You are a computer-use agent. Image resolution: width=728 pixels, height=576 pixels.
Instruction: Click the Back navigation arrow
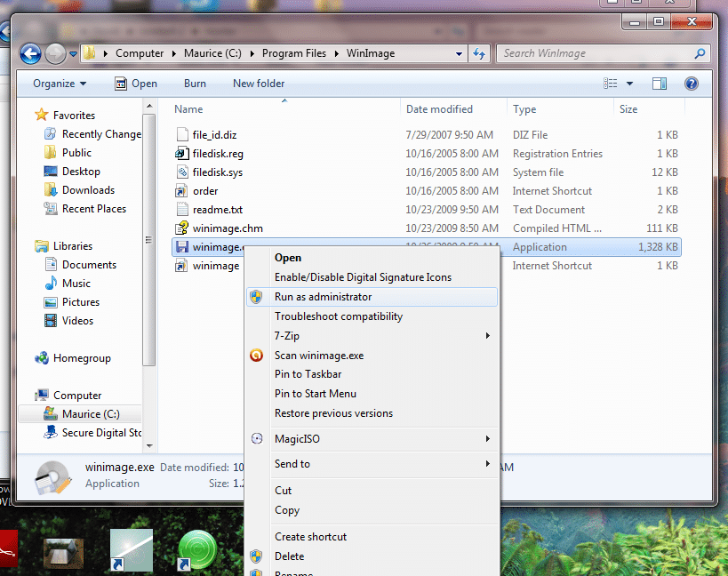click(30, 54)
